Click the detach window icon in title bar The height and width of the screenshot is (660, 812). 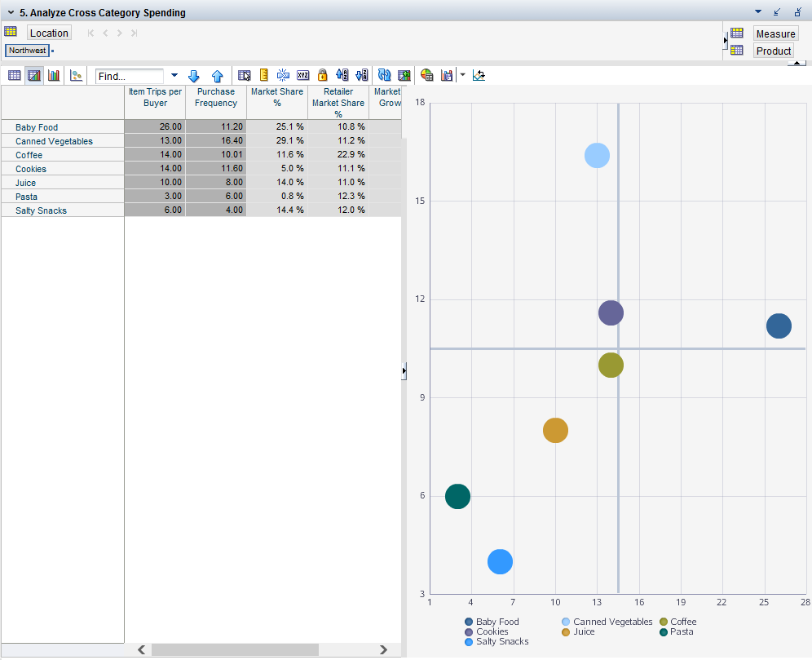(798, 12)
